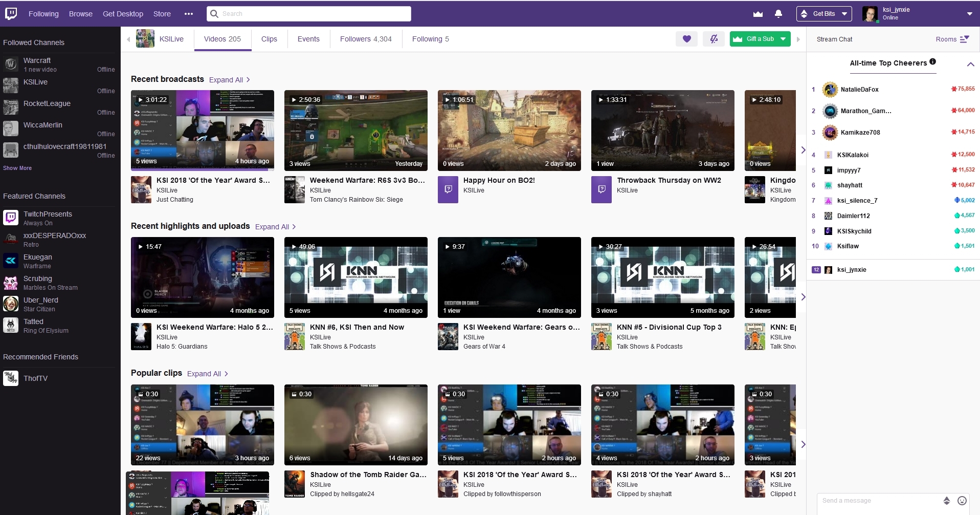
Task: Play the 2:50:36 Weekend Warfare R6S video
Action: click(x=356, y=131)
